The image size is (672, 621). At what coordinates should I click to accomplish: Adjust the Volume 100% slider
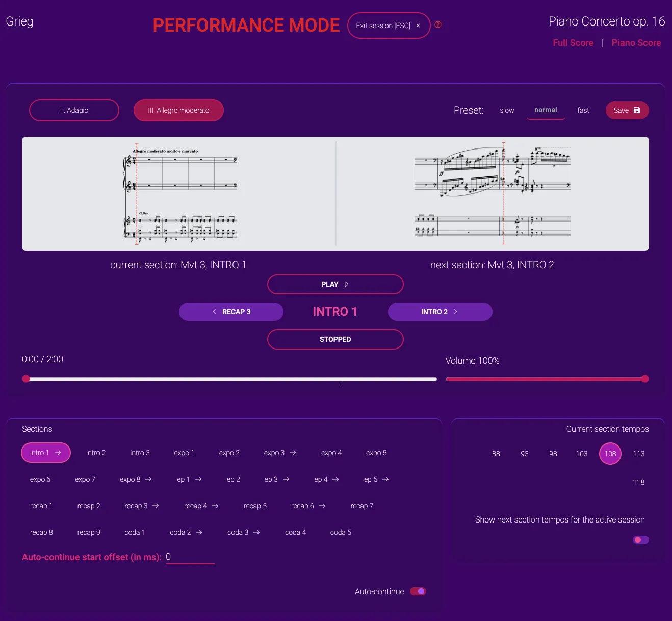[x=547, y=379]
